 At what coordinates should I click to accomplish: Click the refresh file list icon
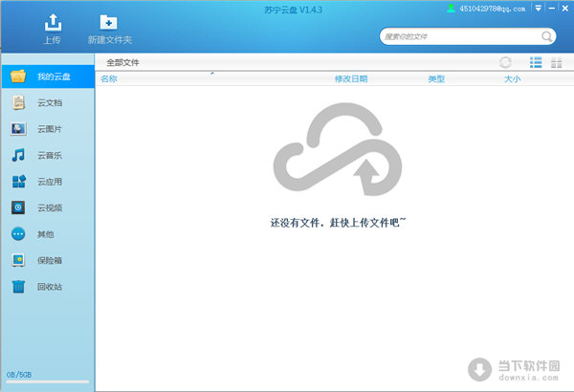coord(505,62)
